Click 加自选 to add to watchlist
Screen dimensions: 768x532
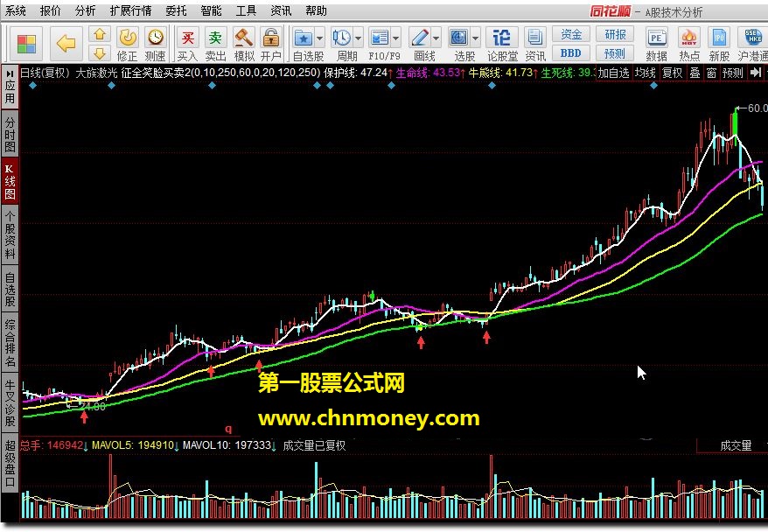point(613,73)
